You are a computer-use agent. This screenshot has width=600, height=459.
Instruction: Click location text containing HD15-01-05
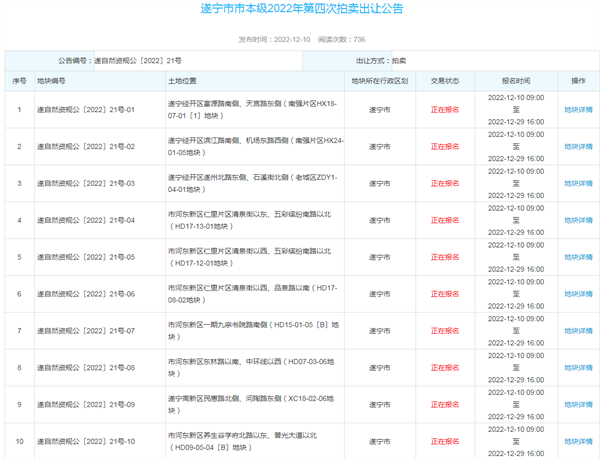pos(253,331)
